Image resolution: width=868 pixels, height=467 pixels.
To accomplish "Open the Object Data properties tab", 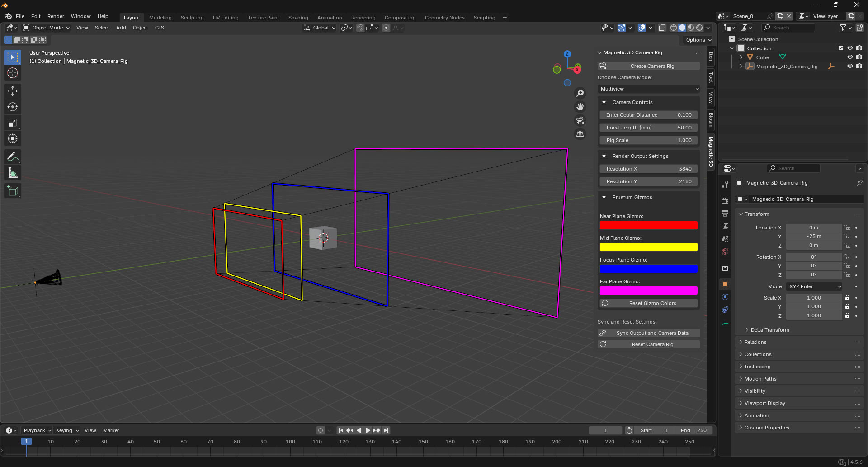I will tap(725, 322).
